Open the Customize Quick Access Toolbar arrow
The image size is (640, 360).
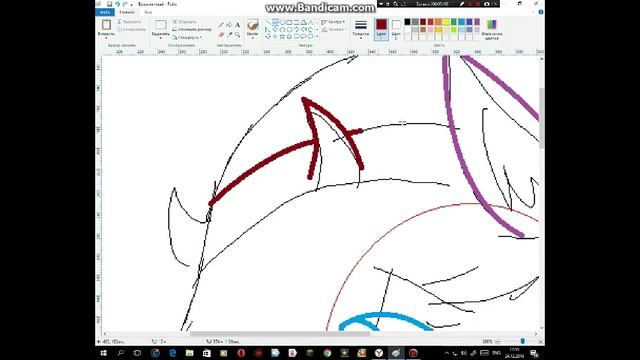tap(131, 4)
